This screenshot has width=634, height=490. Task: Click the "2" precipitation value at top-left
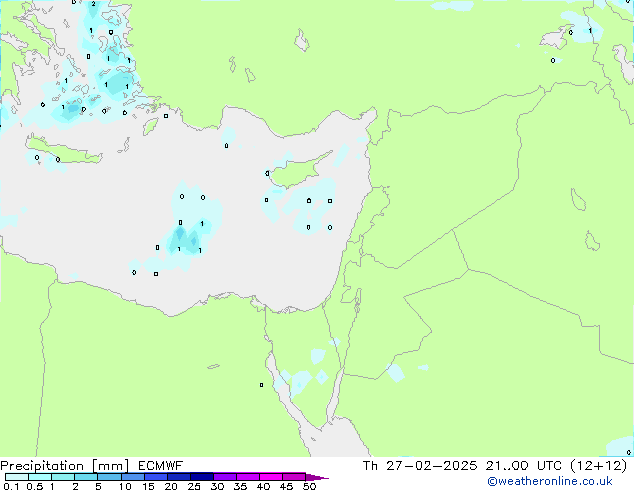tap(93, 4)
